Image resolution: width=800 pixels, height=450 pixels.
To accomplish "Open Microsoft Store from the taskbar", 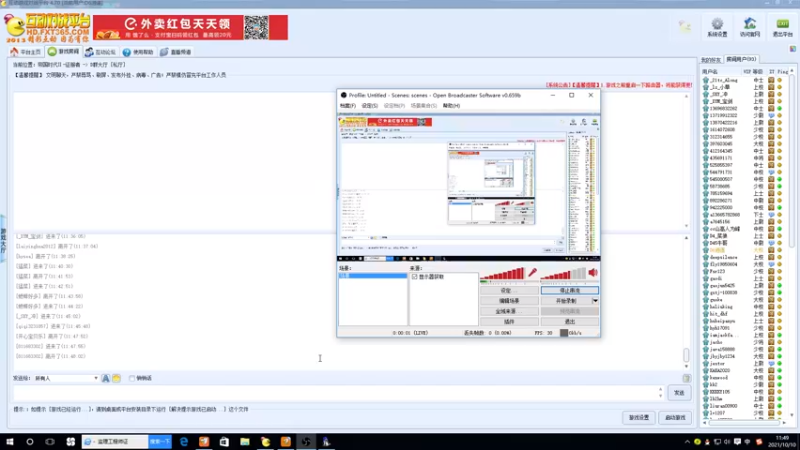I will click(x=224, y=442).
